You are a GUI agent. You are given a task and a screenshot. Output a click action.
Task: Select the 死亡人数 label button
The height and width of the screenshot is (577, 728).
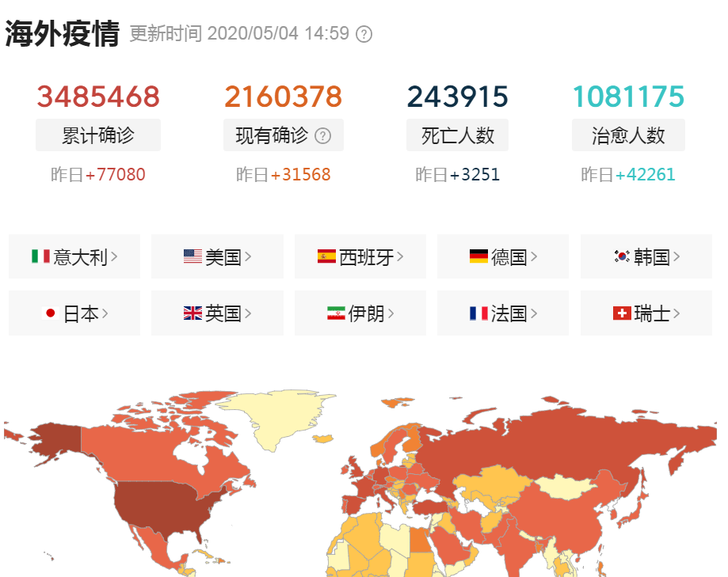tap(457, 135)
